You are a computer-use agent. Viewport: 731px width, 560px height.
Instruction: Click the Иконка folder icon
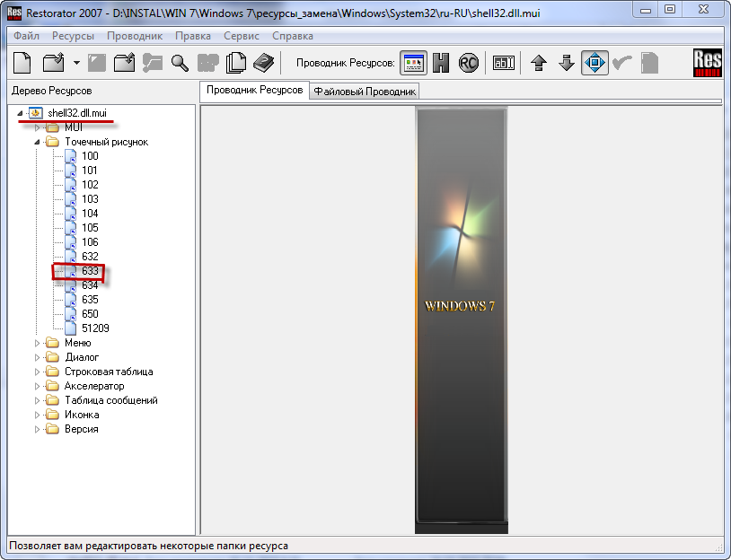point(53,415)
